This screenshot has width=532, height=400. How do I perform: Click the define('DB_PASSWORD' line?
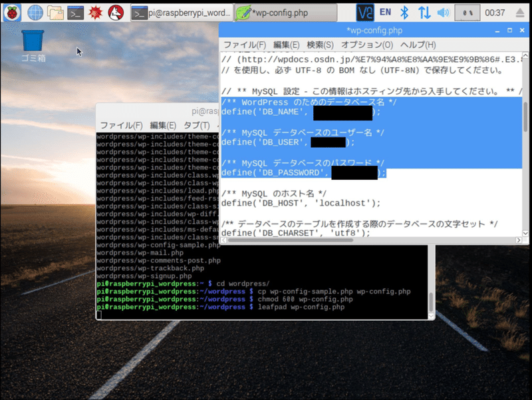304,173
